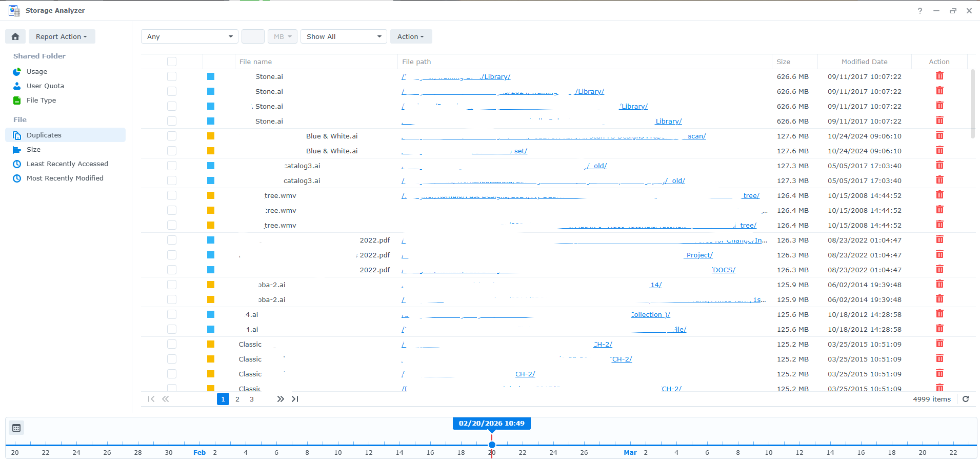Open the Size report in the sidebar
The image size is (980, 462).
coord(33,149)
